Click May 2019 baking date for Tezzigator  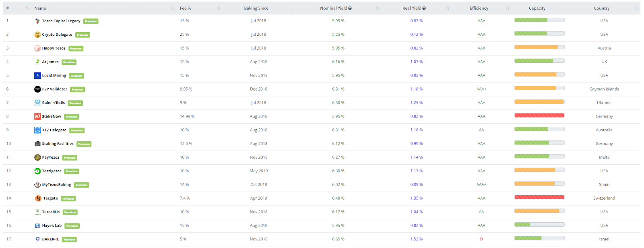coord(258,171)
